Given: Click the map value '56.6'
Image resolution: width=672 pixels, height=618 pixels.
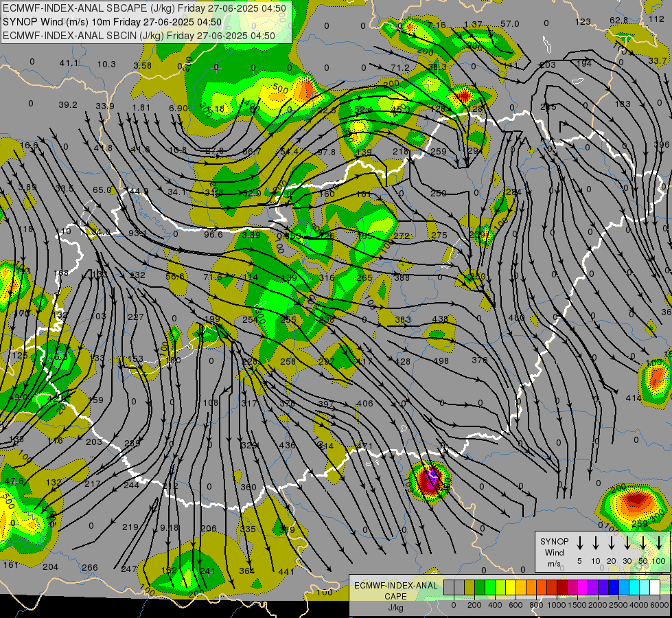Looking at the screenshot, I should click(x=175, y=276).
